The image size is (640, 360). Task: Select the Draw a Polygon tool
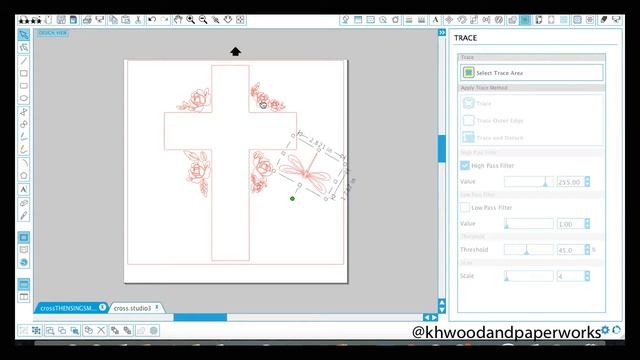coord(24,176)
